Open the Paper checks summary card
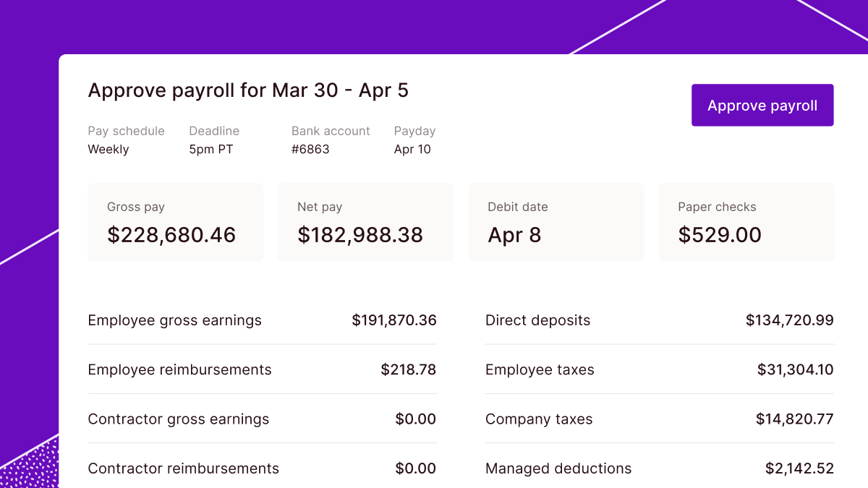 pos(746,222)
